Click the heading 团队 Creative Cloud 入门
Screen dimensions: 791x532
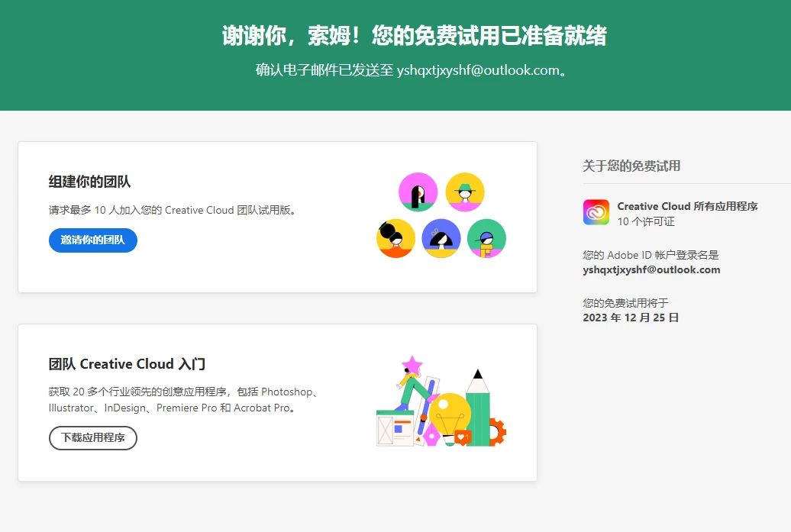pos(127,364)
